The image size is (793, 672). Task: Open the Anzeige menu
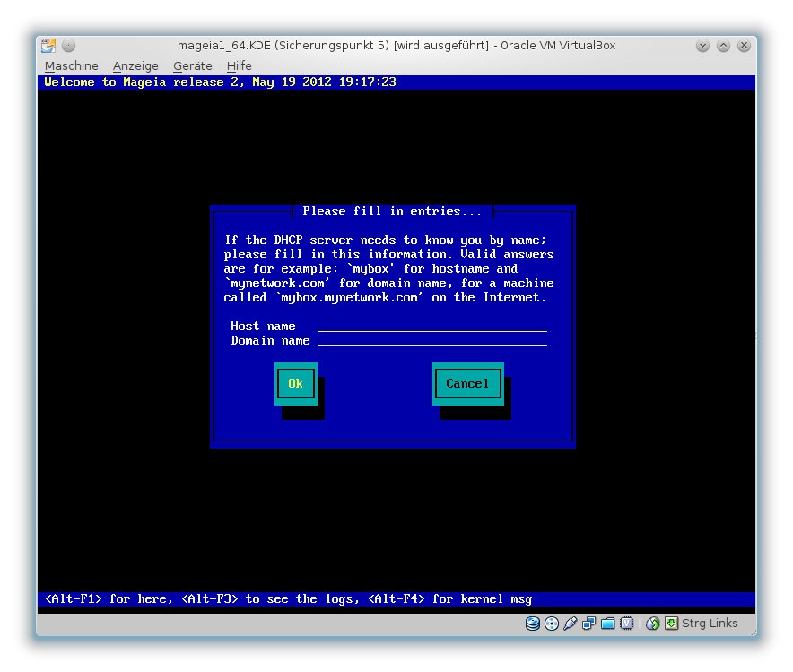pyautogui.click(x=135, y=66)
